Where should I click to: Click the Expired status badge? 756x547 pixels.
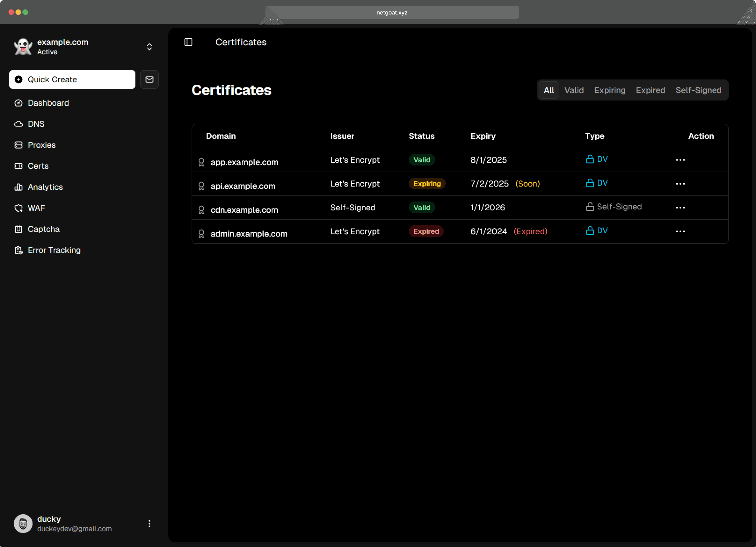click(x=426, y=231)
